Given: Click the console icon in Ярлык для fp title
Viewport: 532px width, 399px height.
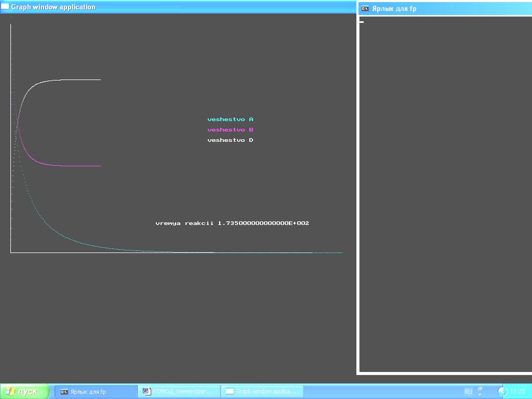Looking at the screenshot, I should (365, 8).
